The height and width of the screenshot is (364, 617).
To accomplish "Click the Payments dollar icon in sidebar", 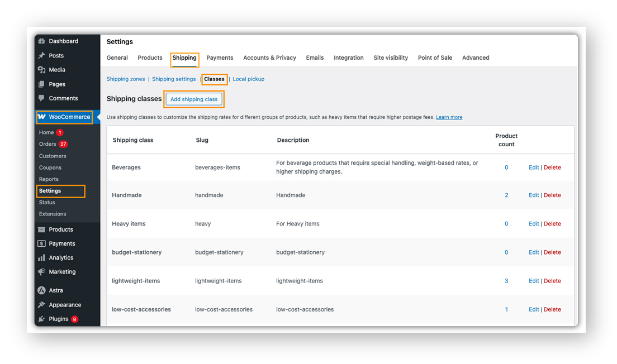I will click(x=42, y=243).
